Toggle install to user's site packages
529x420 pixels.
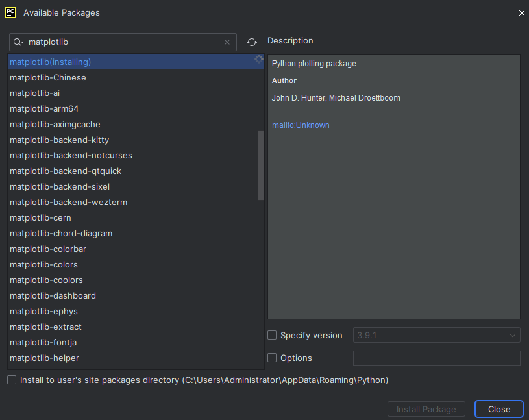click(12, 380)
